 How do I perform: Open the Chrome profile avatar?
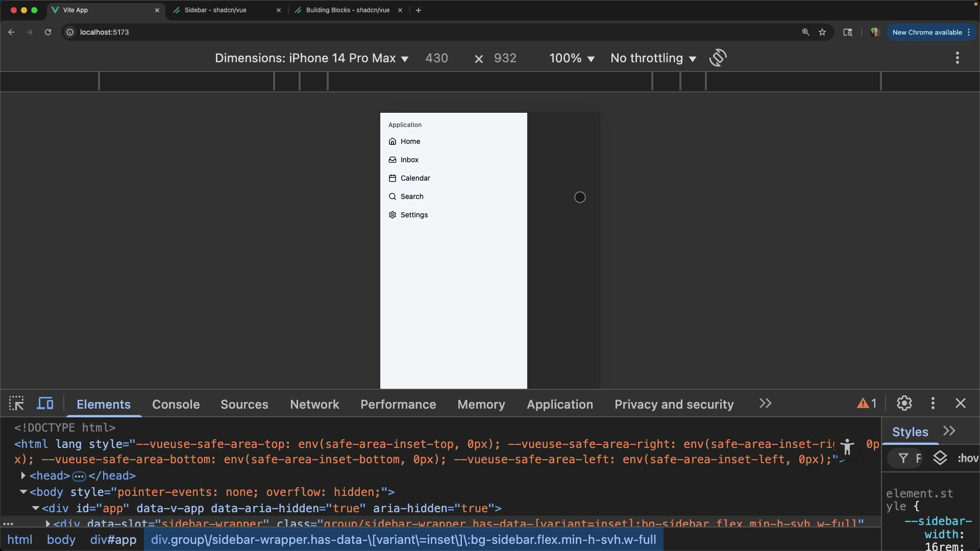pos(875,32)
